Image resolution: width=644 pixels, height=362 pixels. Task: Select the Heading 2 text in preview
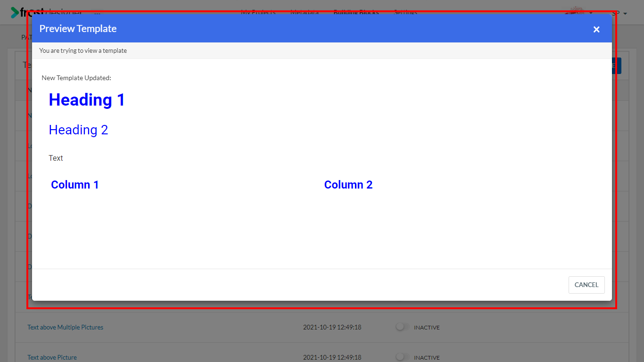(x=78, y=130)
